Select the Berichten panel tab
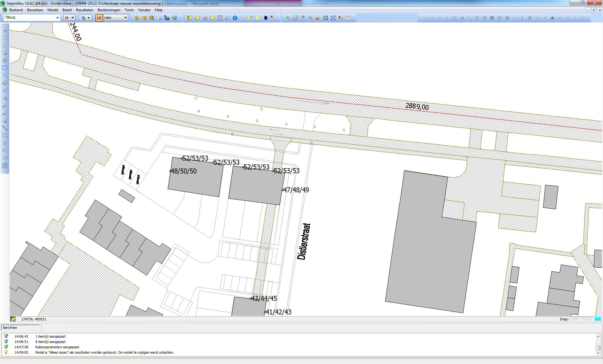This screenshot has height=364, width=603. 21,328
